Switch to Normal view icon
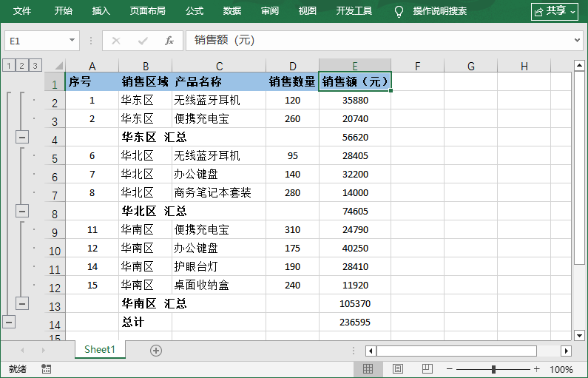Image resolution: width=588 pixels, height=378 pixels. click(x=368, y=369)
